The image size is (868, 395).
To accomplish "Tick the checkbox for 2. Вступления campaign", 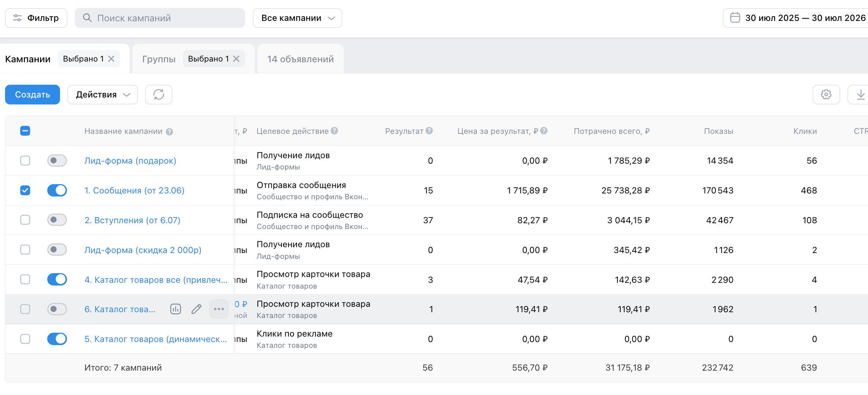I will pyautogui.click(x=25, y=220).
